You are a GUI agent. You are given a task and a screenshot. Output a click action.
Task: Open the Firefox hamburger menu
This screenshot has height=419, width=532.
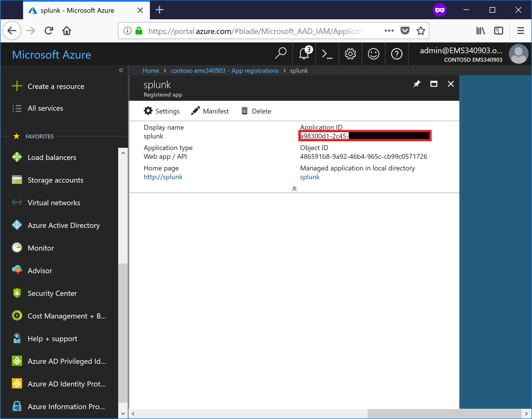[521, 31]
